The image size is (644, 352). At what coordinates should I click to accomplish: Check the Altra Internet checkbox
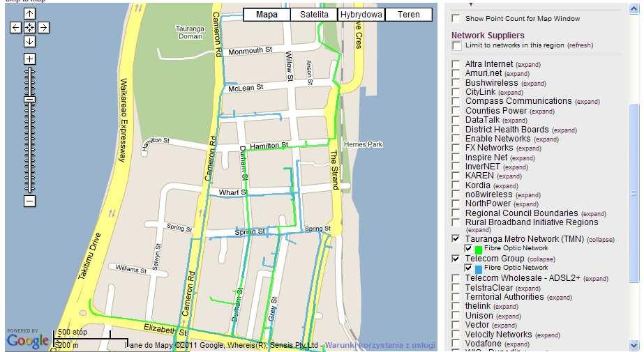(456, 64)
